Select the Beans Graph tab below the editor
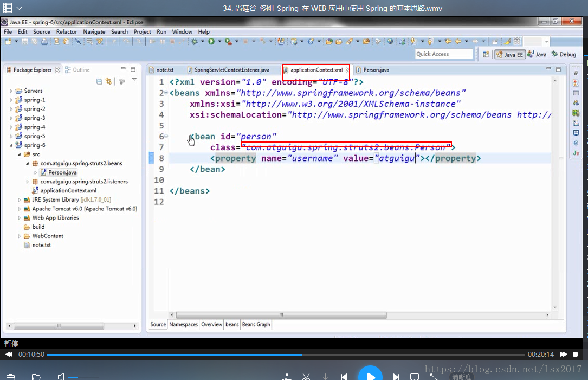This screenshot has width=588, height=380. pyautogui.click(x=256, y=325)
